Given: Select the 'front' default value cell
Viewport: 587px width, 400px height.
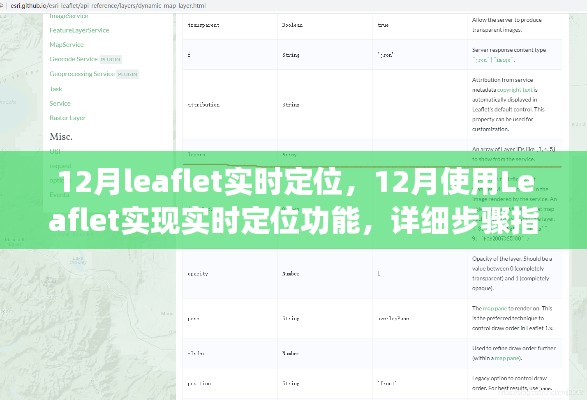Looking at the screenshot, I should point(387,384).
